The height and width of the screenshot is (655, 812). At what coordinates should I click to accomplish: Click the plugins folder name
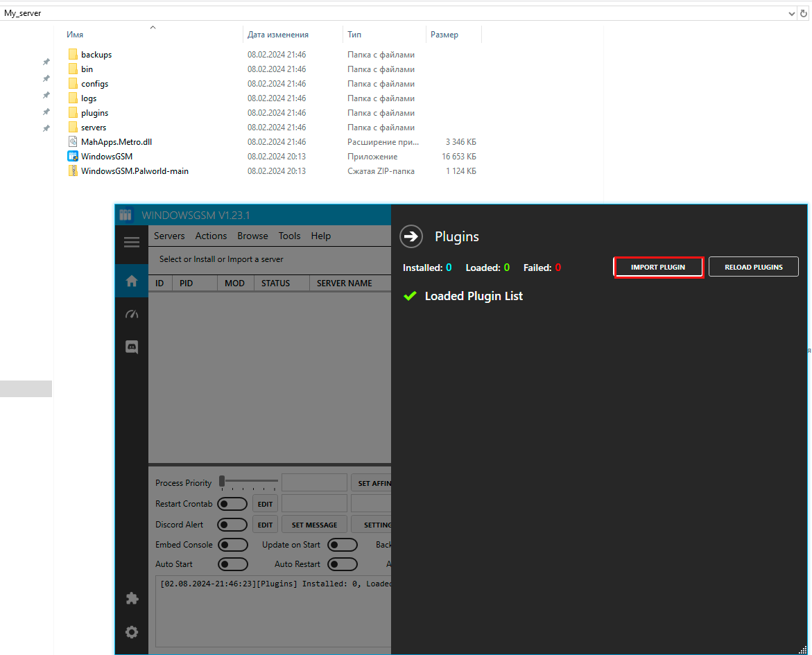coord(95,113)
